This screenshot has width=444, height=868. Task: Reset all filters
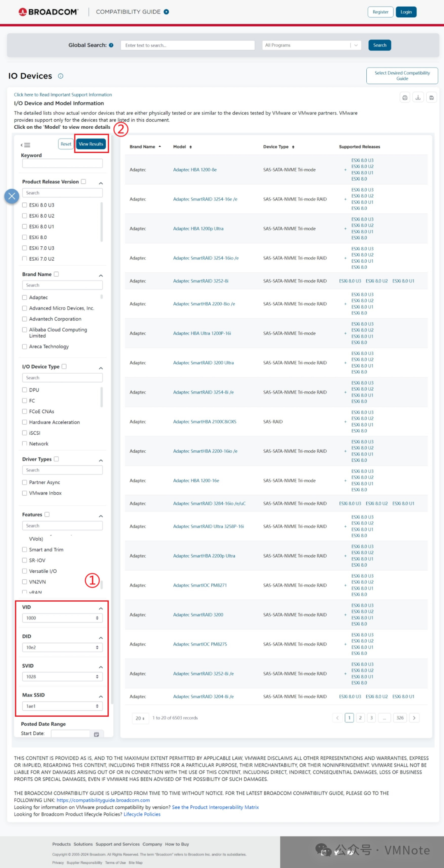66,144
